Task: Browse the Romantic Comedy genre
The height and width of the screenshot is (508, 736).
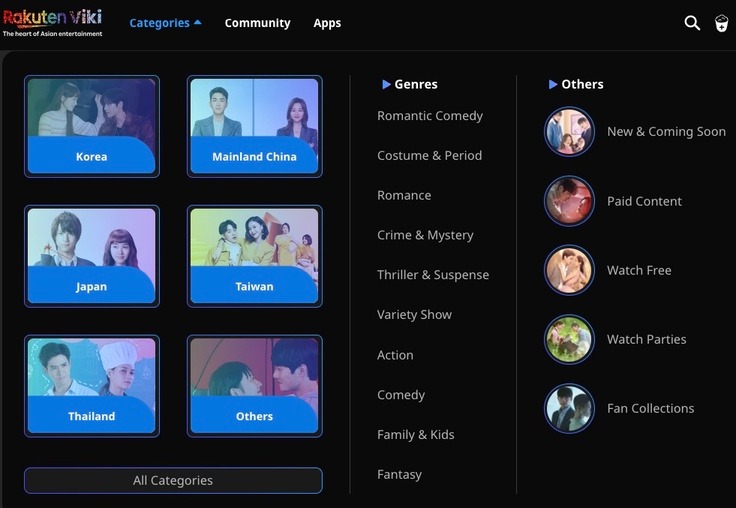Action: tap(430, 115)
